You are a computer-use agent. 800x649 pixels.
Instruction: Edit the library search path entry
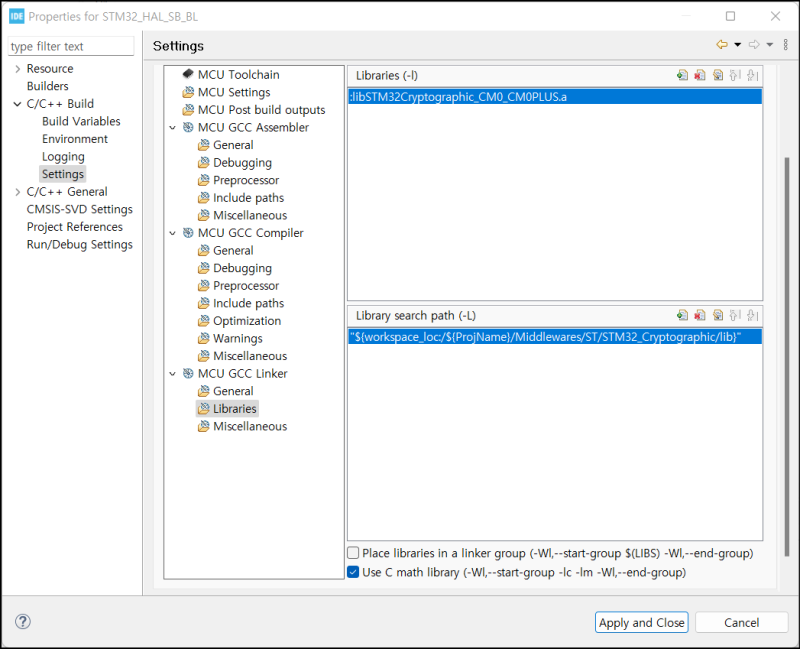pos(718,315)
